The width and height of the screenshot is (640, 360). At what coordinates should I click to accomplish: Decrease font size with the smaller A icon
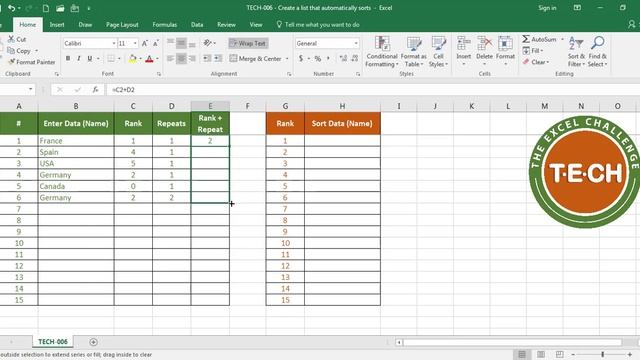point(156,43)
